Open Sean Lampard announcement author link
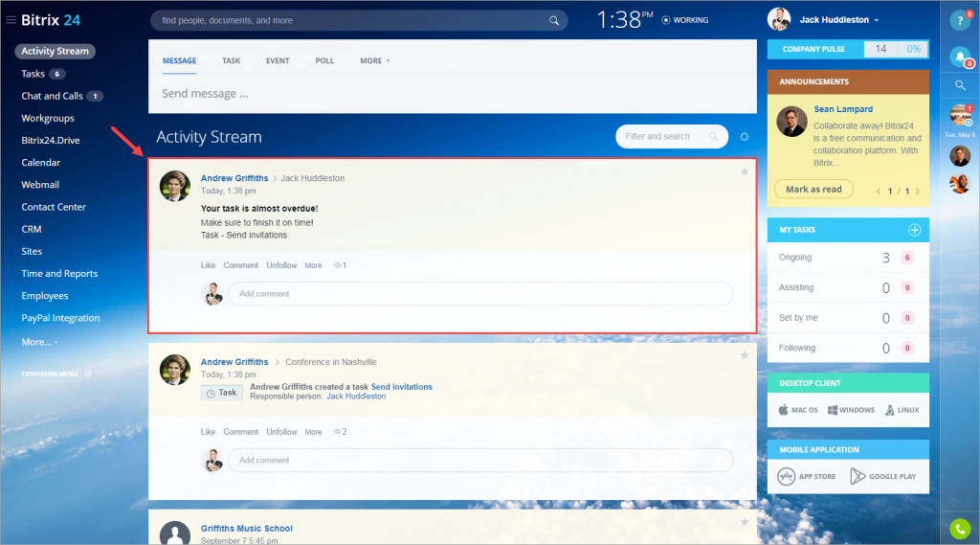This screenshot has height=545, width=980. (x=842, y=109)
